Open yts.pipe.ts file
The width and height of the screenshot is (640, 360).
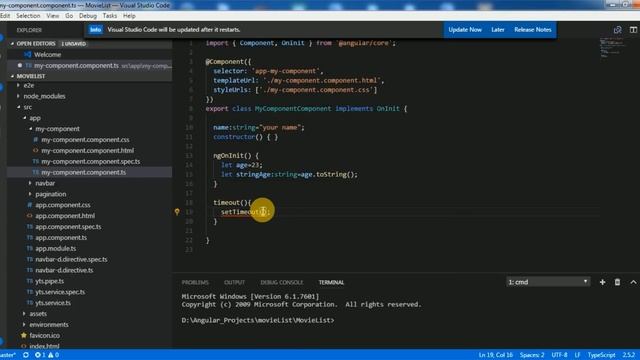pos(49,281)
